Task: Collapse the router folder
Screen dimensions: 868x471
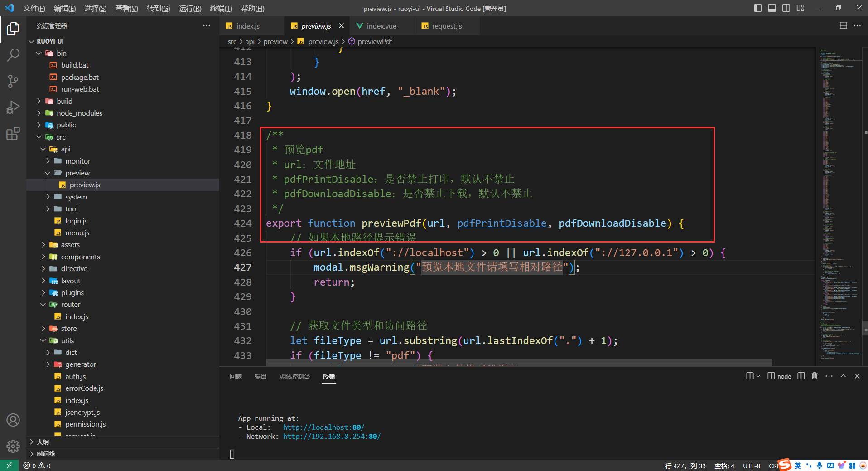Action: (x=123, y=304)
